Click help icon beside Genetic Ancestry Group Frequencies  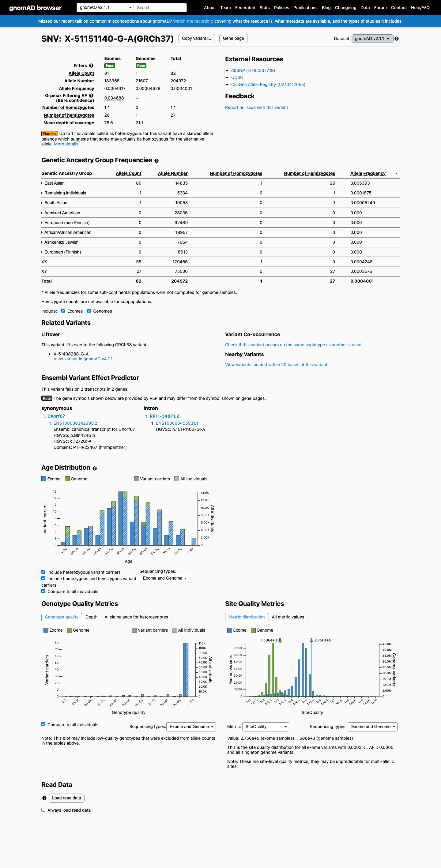(x=156, y=161)
